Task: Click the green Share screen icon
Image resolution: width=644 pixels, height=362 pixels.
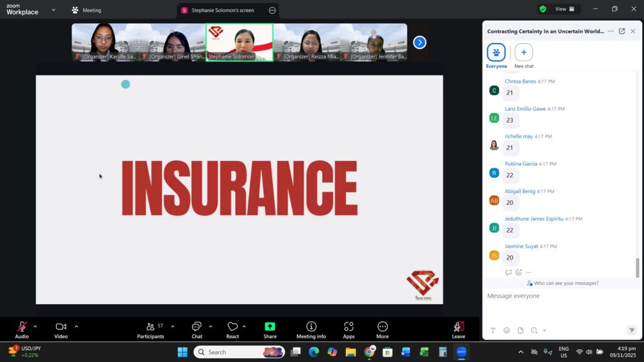Action: pyautogui.click(x=270, y=327)
